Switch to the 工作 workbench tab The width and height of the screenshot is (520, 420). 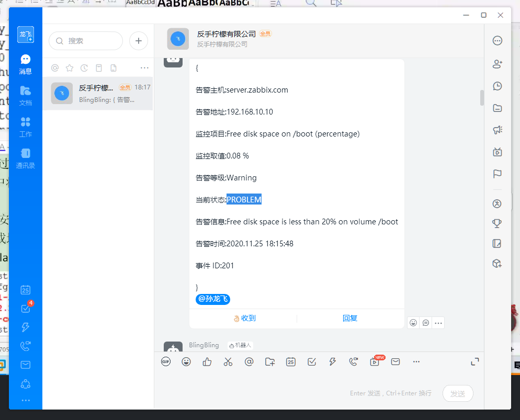pos(26,127)
